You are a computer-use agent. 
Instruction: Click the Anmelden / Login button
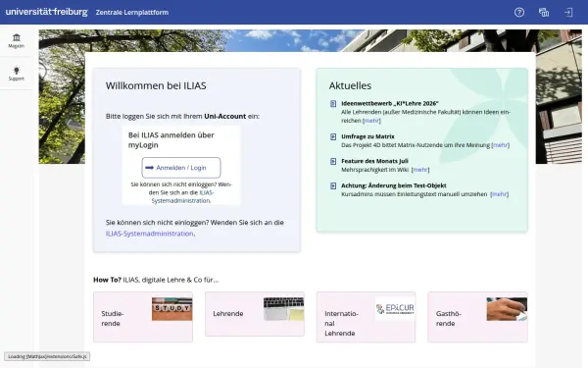[181, 168]
